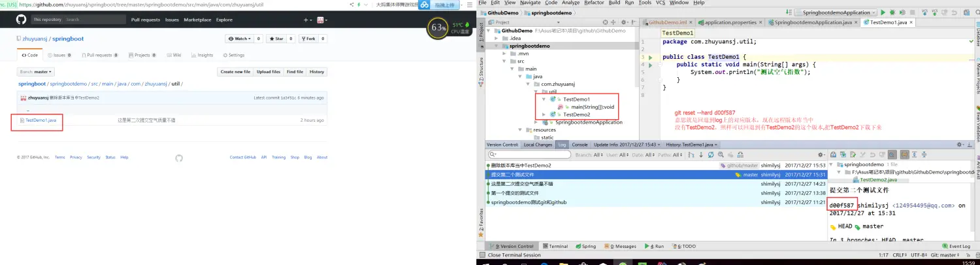The width and height of the screenshot is (980, 265).
Task: Open the plus create-new menu on GitHub
Action: pyautogui.click(x=306, y=20)
